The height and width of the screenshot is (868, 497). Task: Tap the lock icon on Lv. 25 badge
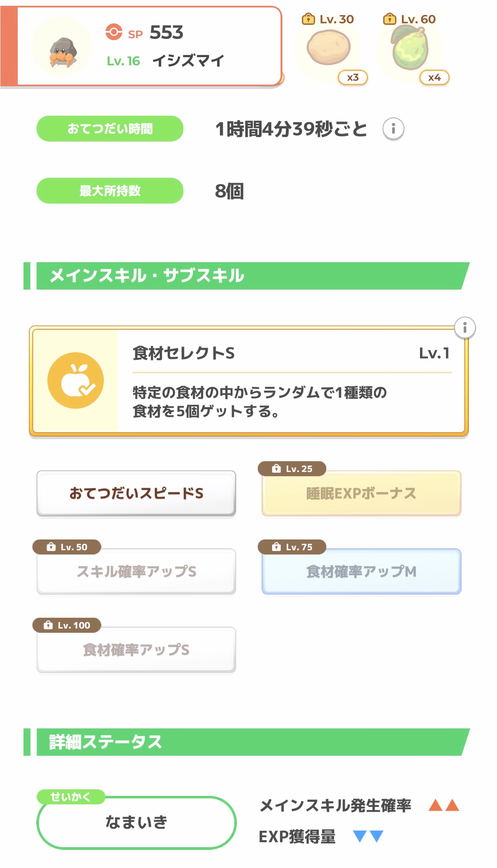coord(276,469)
